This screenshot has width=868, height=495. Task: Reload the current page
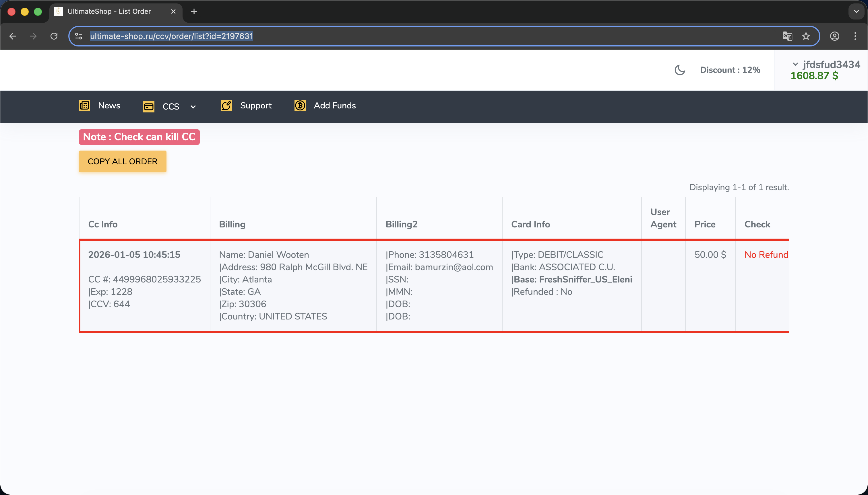(54, 36)
